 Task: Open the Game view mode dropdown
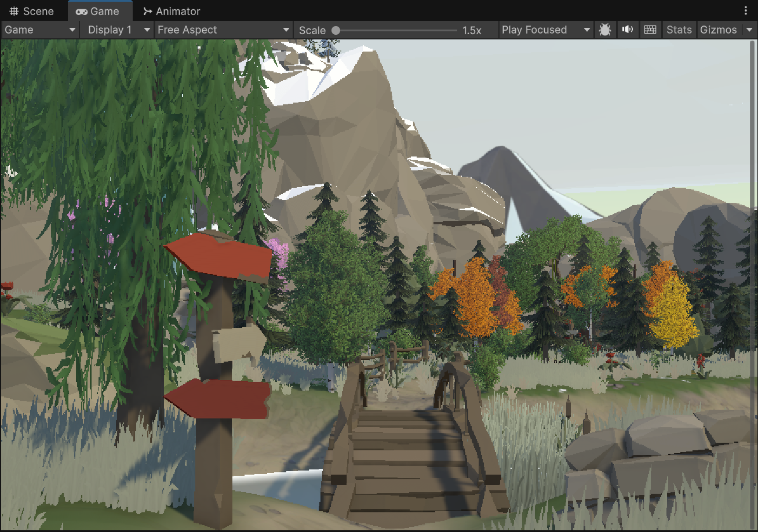coord(41,30)
